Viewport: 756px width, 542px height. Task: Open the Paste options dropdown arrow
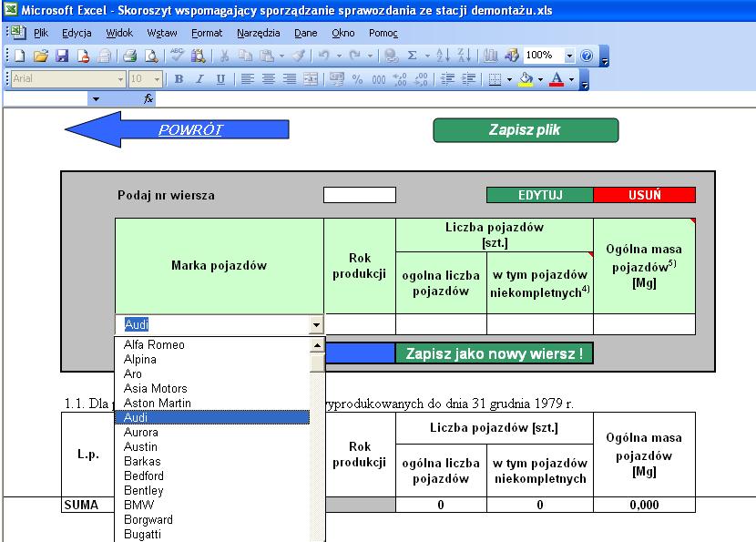click(x=281, y=56)
